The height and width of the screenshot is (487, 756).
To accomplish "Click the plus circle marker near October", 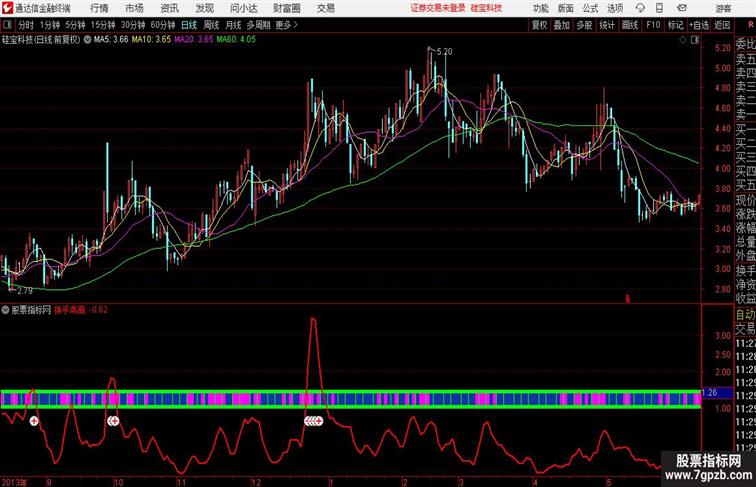I will pos(113,421).
